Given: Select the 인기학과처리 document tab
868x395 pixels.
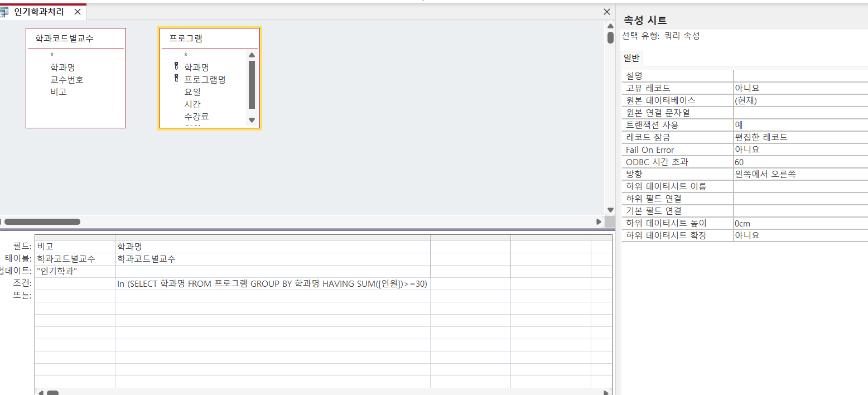Looking at the screenshot, I should [x=39, y=12].
